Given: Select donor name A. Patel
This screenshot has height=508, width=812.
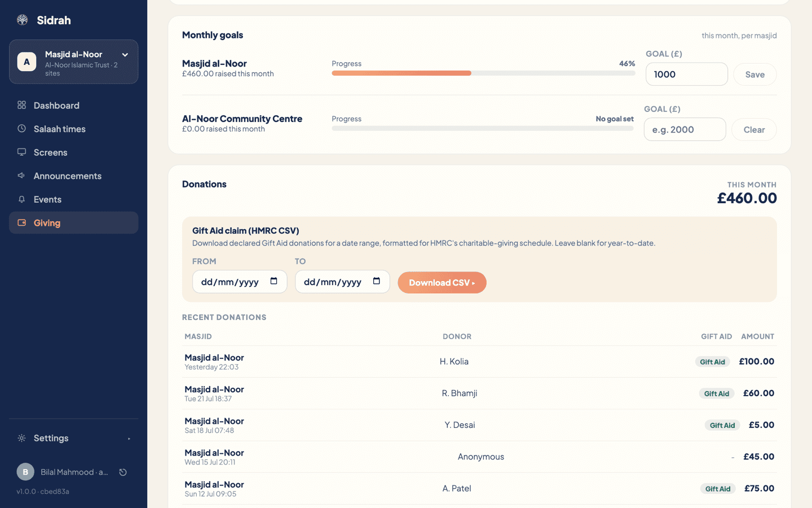Looking at the screenshot, I should tap(457, 488).
